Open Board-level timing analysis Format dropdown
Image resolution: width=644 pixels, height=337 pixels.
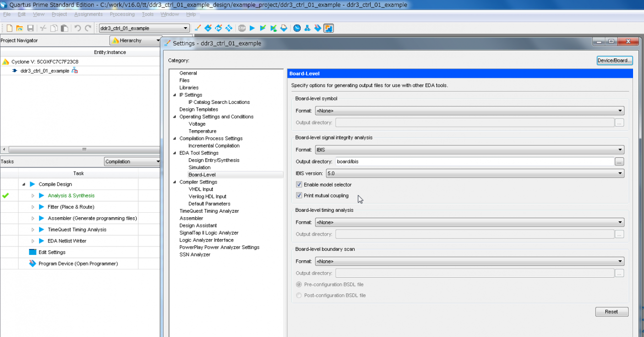tap(469, 223)
